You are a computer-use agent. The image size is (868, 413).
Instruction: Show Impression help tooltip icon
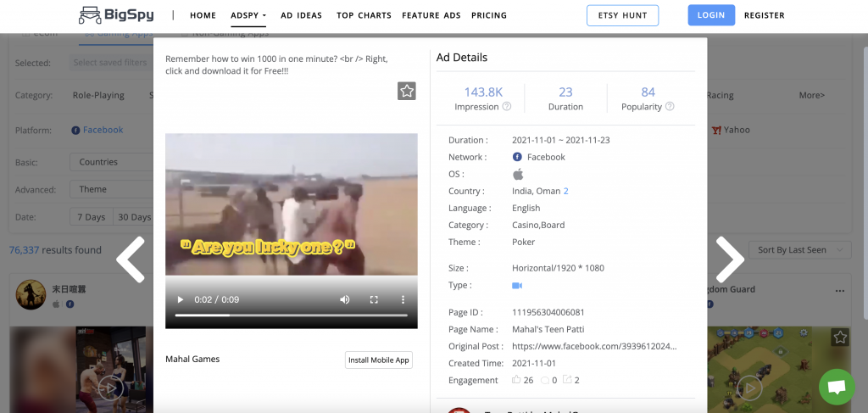click(507, 106)
